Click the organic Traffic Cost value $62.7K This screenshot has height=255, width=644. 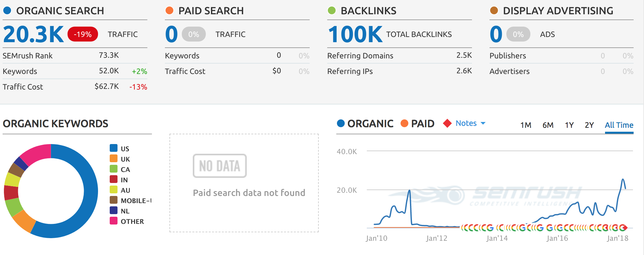pos(107,86)
